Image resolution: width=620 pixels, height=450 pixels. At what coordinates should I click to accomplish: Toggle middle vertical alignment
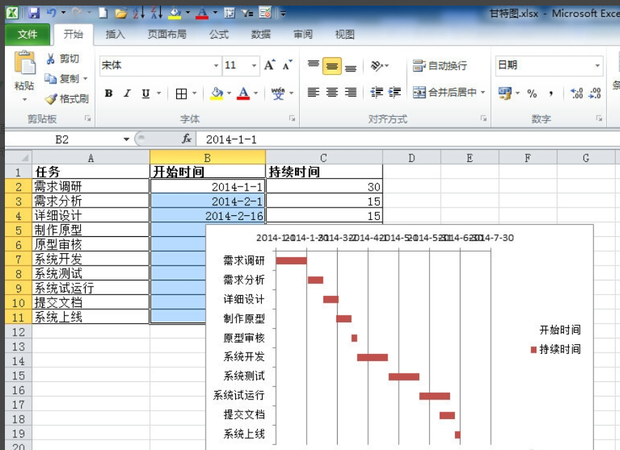(x=332, y=66)
